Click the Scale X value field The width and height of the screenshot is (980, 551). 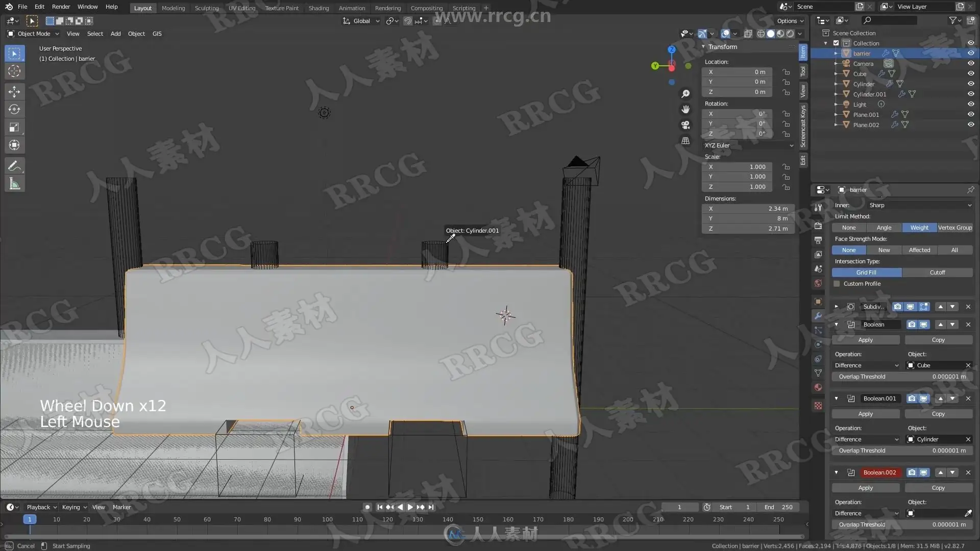pyautogui.click(x=738, y=167)
